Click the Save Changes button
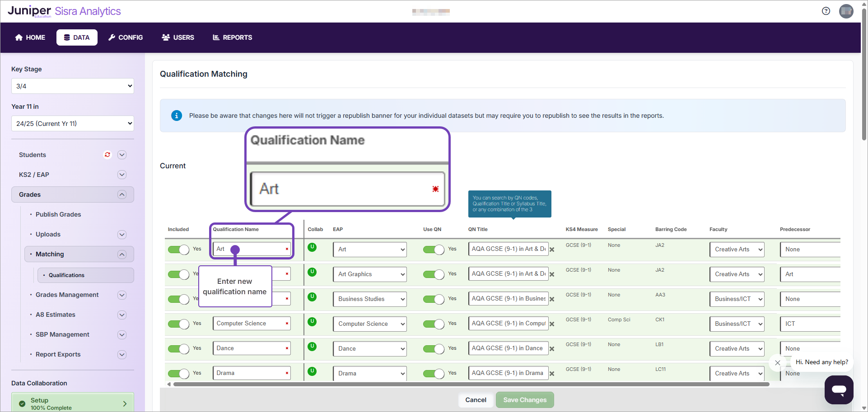The width and height of the screenshot is (868, 412). tap(524, 400)
